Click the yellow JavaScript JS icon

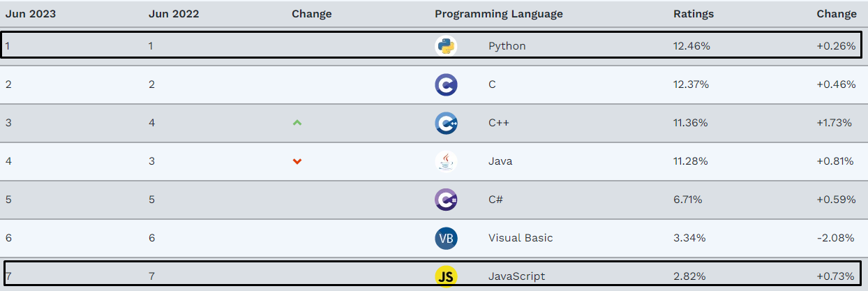click(x=446, y=276)
